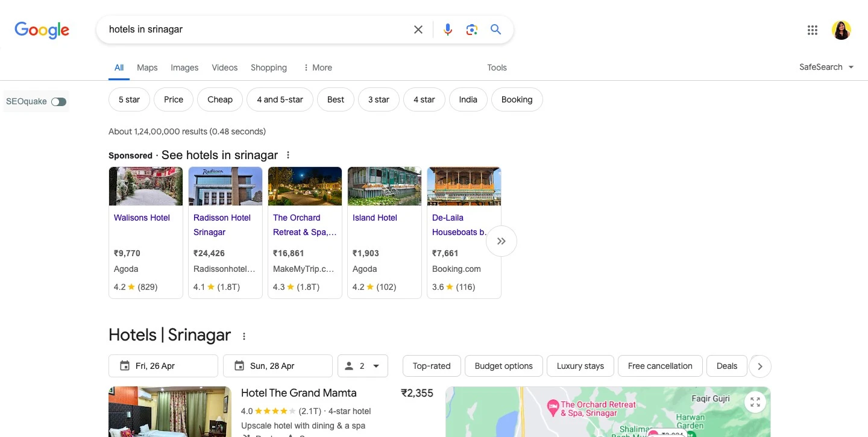Open The Orchard Retreat & Spa link
Image resolution: width=868 pixels, height=437 pixels.
click(304, 225)
